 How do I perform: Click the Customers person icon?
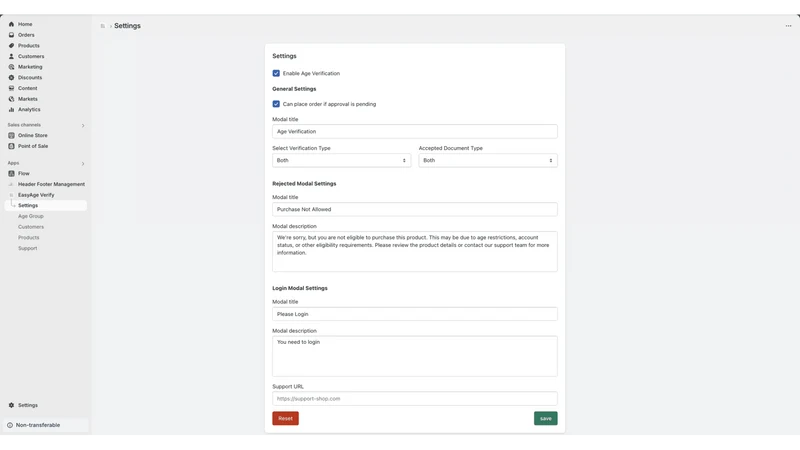click(x=11, y=56)
